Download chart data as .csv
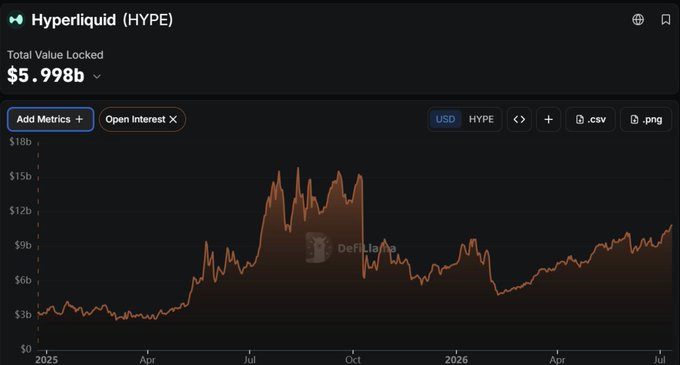 590,119
